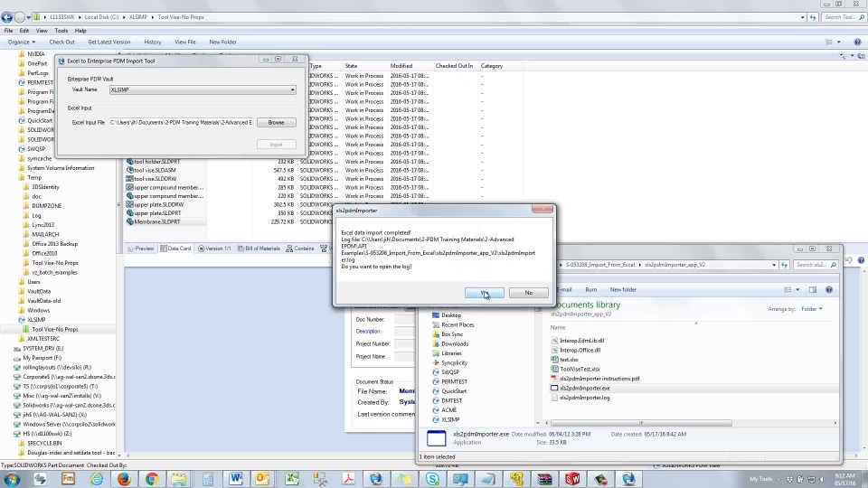Click New folder in the Documents library window

click(x=623, y=289)
